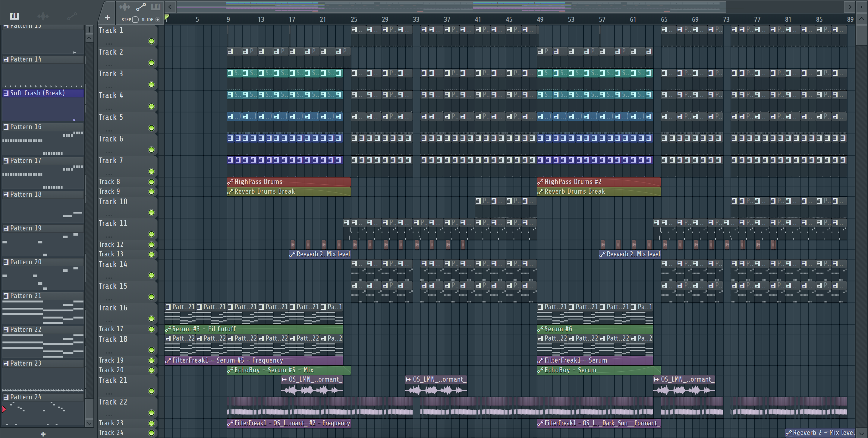
Task: Mute Track 16 with its green LED
Action: [x=152, y=319]
